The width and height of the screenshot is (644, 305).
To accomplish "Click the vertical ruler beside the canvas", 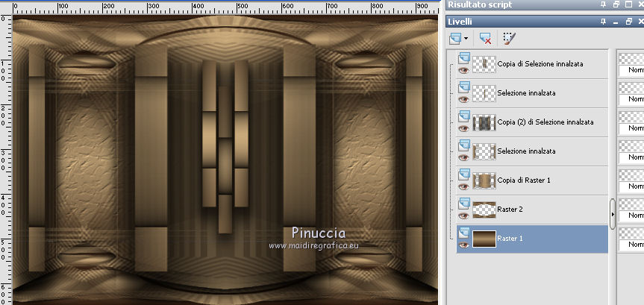I will pyautogui.click(x=6, y=160).
